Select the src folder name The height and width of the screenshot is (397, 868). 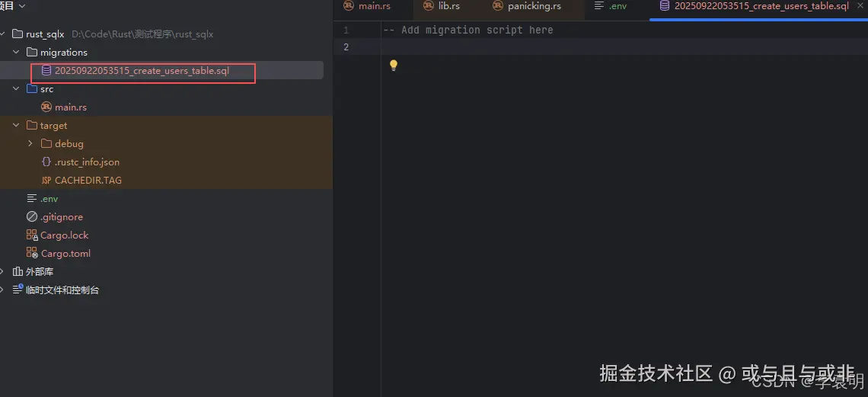pyautogui.click(x=47, y=88)
